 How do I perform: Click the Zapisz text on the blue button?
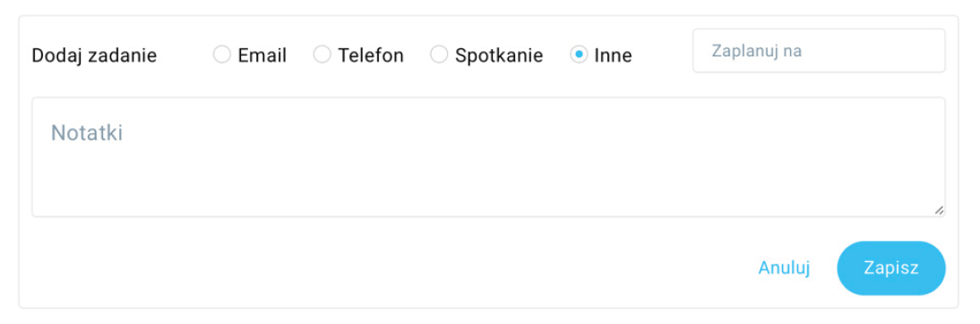pyautogui.click(x=891, y=268)
